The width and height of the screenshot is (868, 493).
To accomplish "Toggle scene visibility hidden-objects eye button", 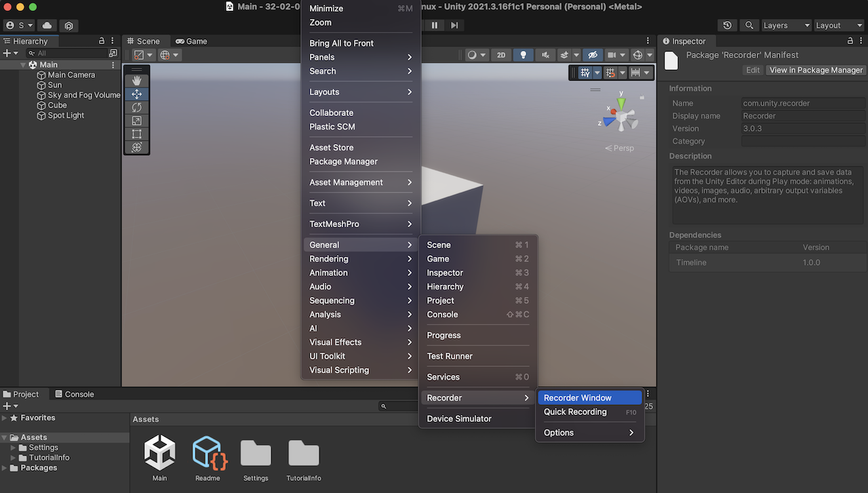I will click(x=592, y=55).
